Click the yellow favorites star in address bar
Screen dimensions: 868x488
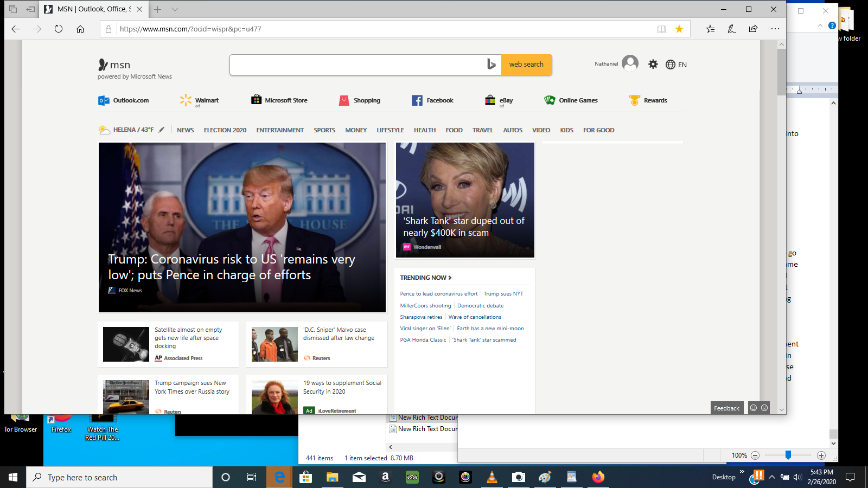[679, 29]
